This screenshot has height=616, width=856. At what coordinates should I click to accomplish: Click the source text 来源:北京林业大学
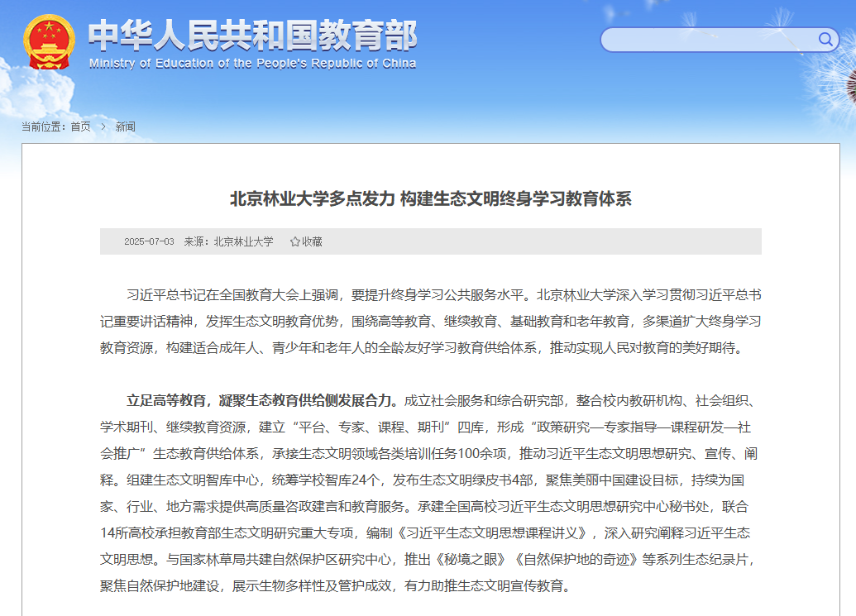[228, 241]
